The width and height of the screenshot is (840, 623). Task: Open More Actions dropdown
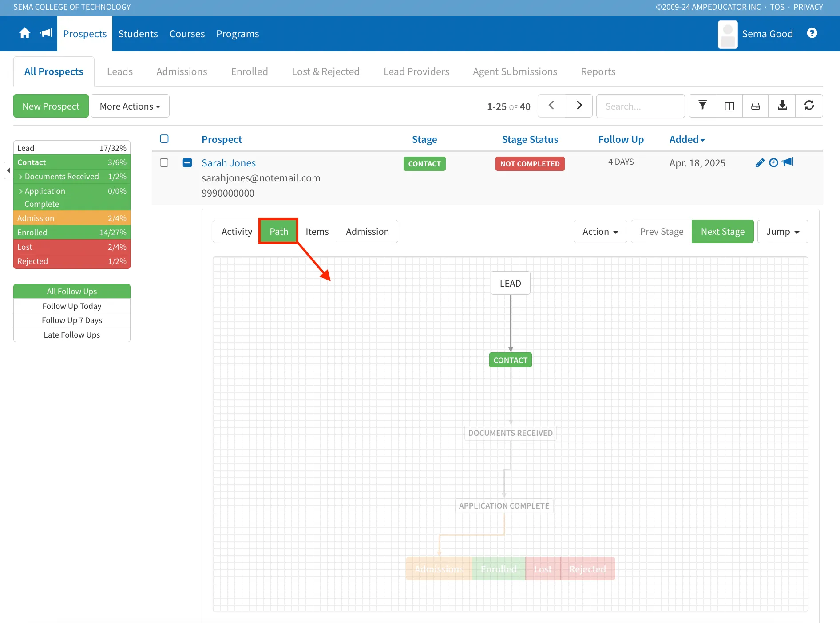(130, 106)
